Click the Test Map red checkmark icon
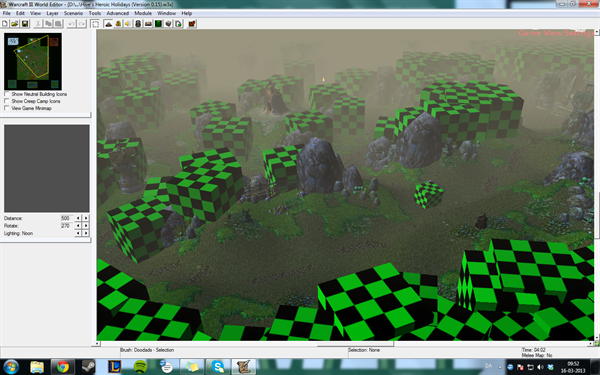The width and height of the screenshot is (600, 375). (192, 24)
